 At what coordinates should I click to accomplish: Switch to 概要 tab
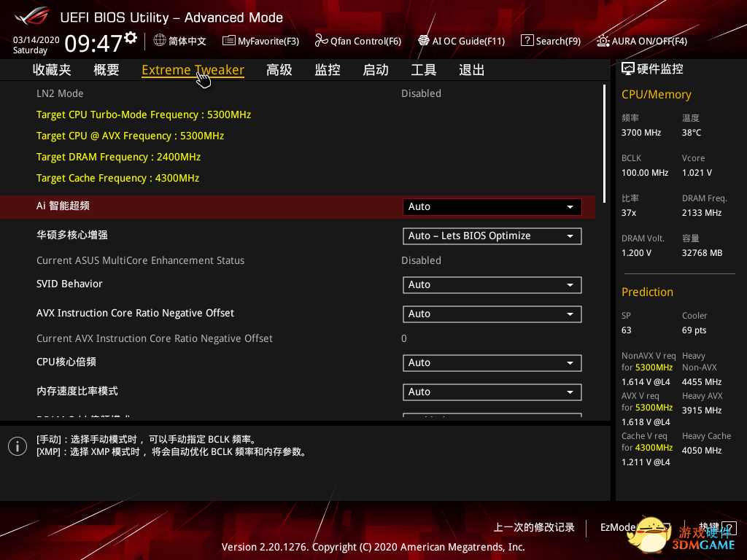click(107, 70)
